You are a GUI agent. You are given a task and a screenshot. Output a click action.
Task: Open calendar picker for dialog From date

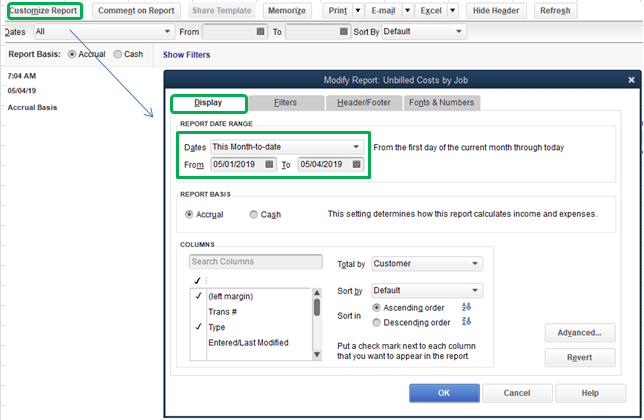tap(269, 164)
